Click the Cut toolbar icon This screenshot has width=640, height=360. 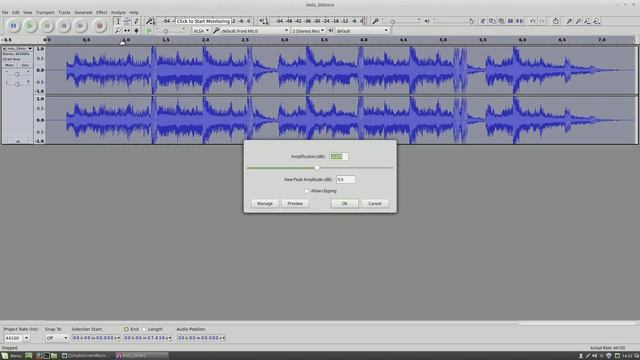(483, 21)
